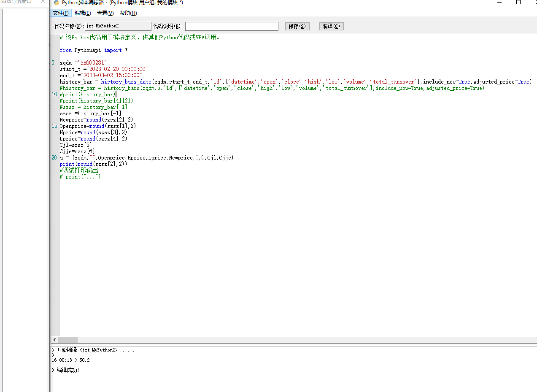Viewport: 537px width, 392px height.
Task: Click the #print(history_bar) comment line
Action: [x=87, y=95]
